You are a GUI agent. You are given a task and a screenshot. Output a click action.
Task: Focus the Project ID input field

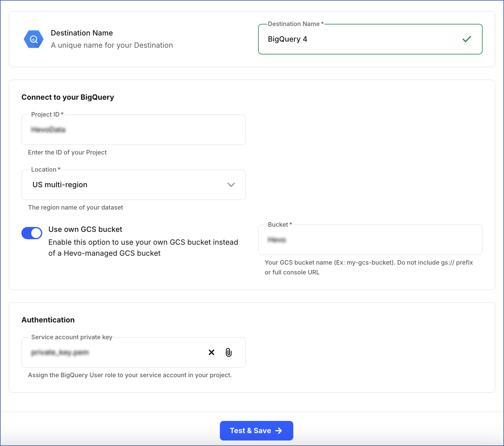(x=134, y=130)
